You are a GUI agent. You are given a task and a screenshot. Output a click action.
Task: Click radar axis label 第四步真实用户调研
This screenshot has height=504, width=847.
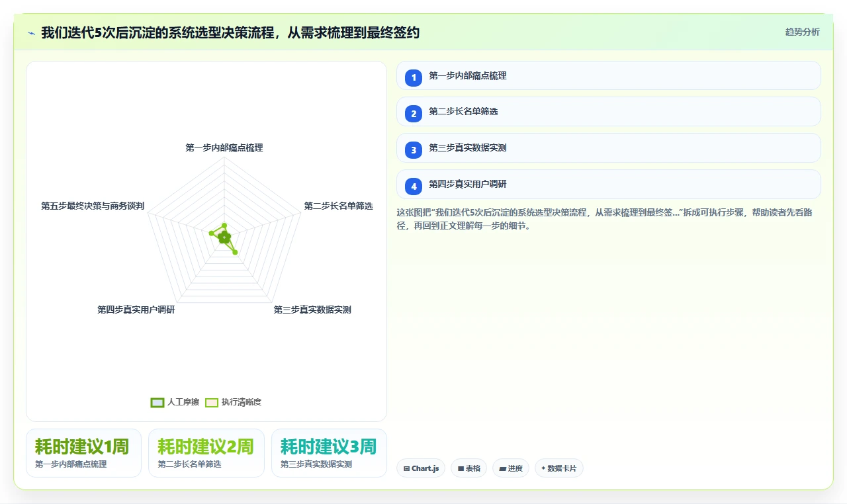136,310
